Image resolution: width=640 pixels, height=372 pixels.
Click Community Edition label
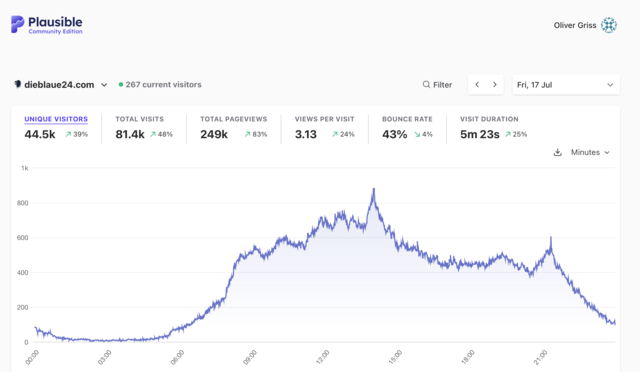tap(56, 31)
